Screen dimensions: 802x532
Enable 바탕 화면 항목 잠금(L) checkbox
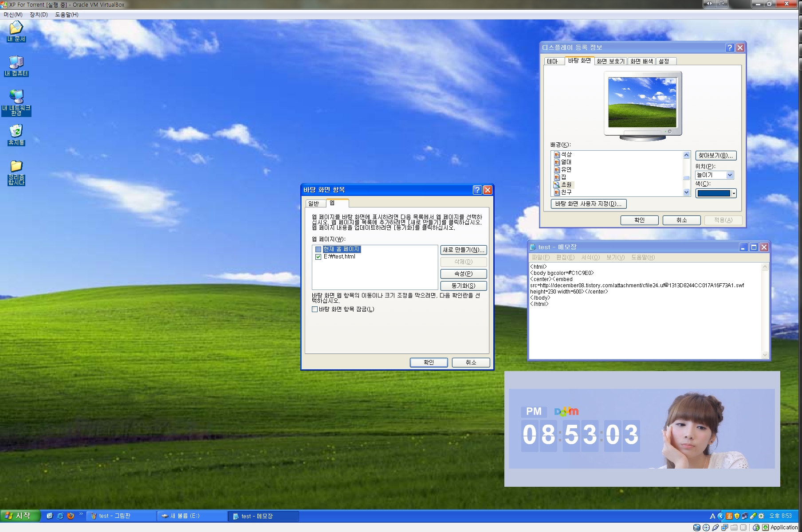coord(315,309)
